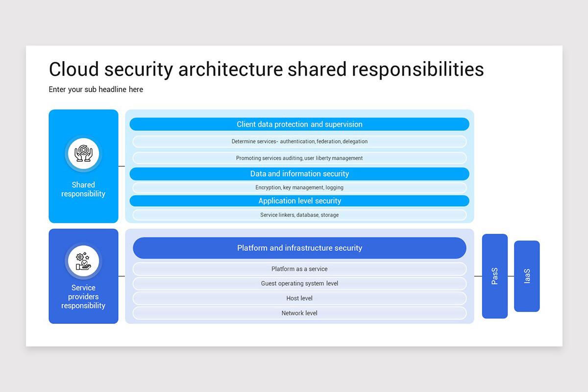Switch to the Platform and infrastructure security header

(299, 248)
